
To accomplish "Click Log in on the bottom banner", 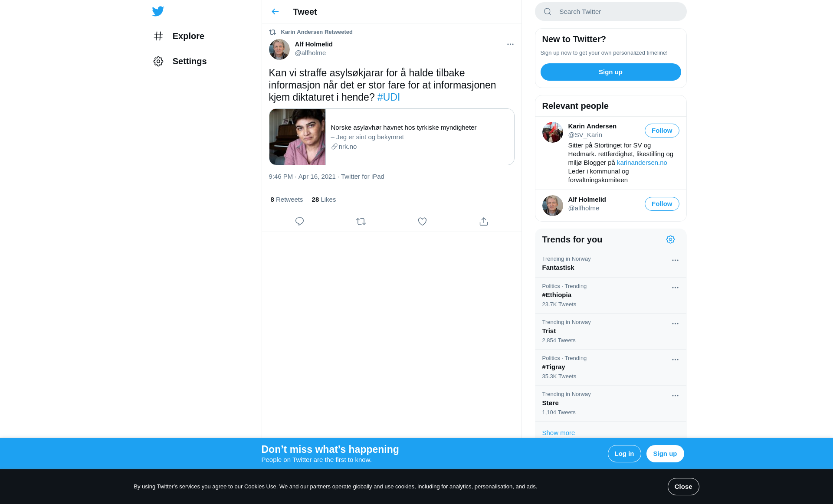I will point(624,454).
